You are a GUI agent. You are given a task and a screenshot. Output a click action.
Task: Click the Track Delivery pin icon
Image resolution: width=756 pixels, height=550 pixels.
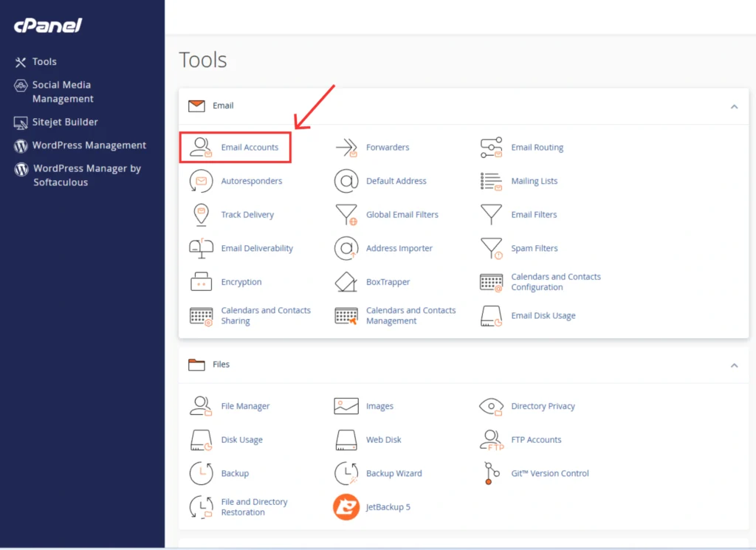[x=201, y=215]
